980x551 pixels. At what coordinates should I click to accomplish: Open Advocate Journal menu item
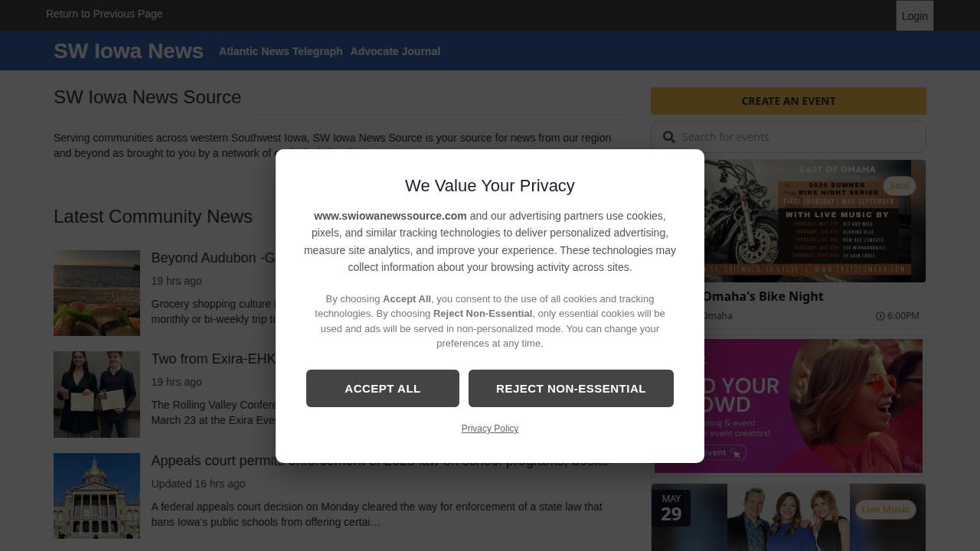395,51
